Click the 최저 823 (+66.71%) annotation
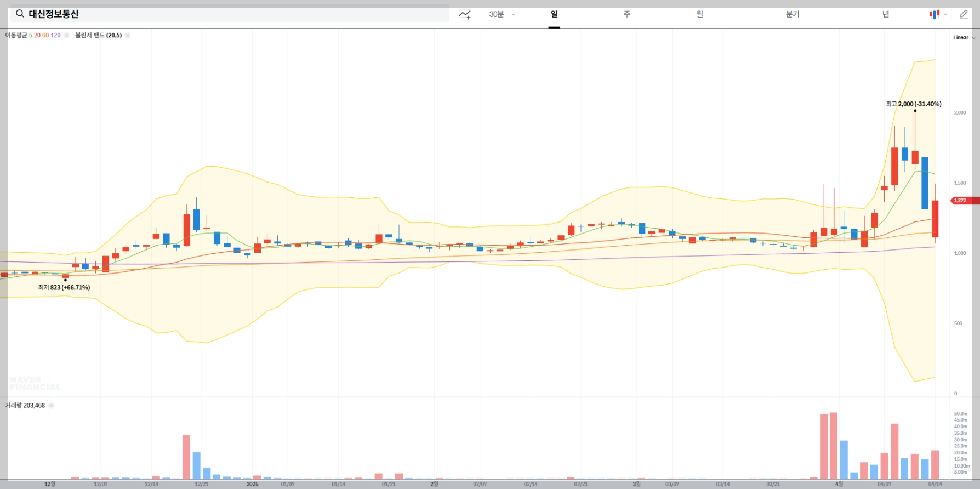980x489 pixels. (64, 287)
